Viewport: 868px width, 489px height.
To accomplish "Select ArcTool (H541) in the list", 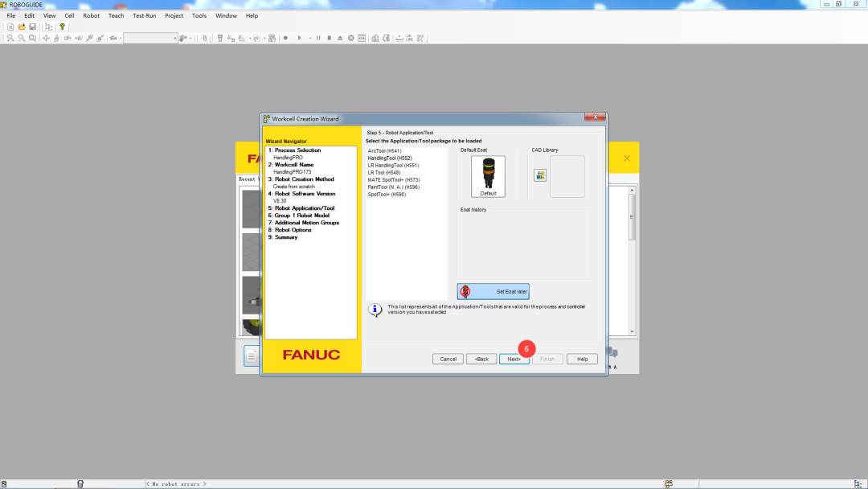I will pos(385,150).
